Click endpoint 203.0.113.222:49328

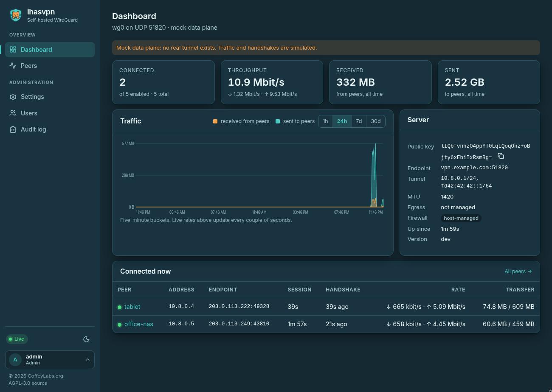(239, 307)
